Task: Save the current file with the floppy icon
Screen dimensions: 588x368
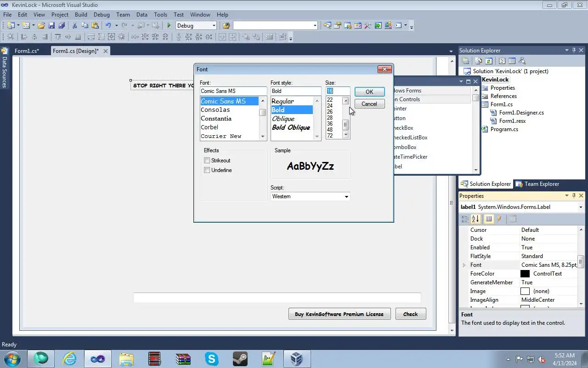Action: click(51, 25)
